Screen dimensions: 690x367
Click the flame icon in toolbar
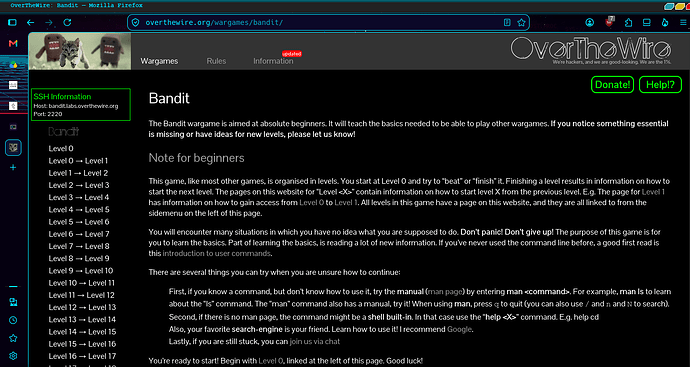pos(665,22)
